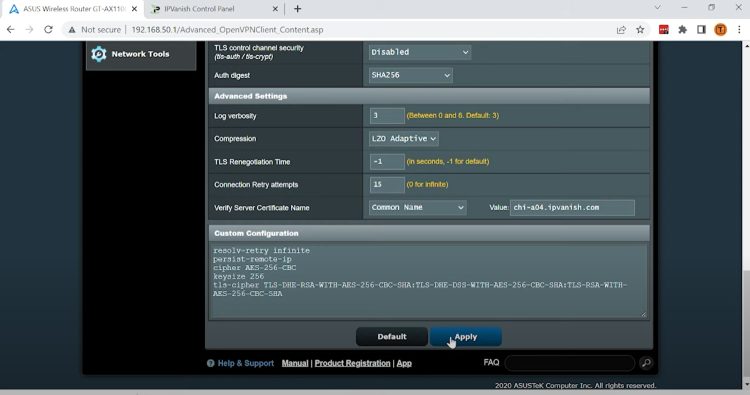750x395 pixels.
Task: Open the tab search chevron
Action: [x=658, y=8]
